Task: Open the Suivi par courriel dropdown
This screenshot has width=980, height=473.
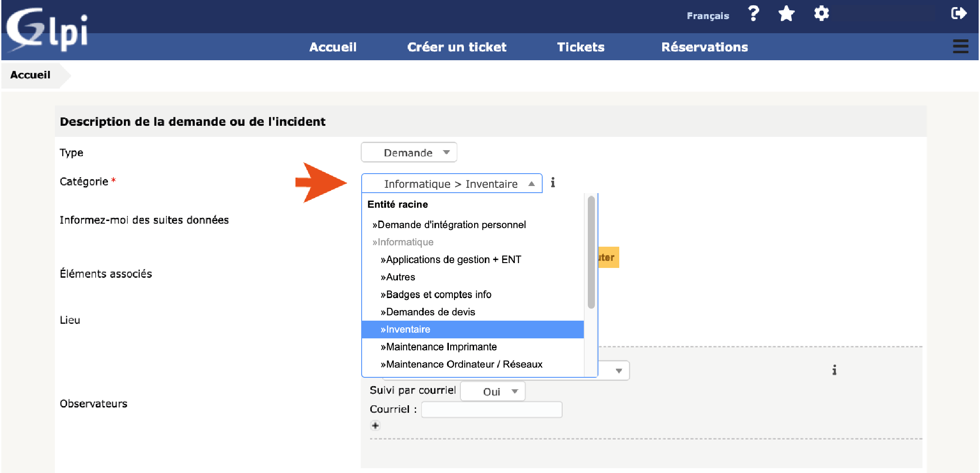Action: (x=493, y=392)
